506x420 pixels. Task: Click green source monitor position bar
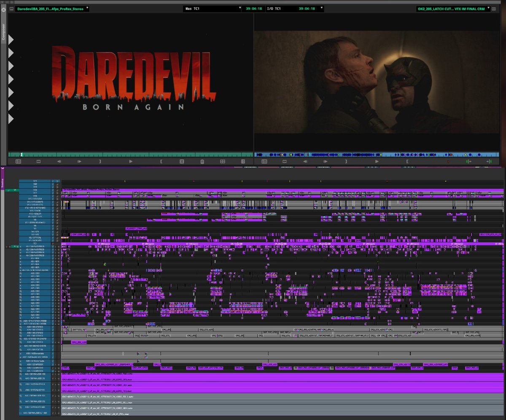tap(131, 155)
